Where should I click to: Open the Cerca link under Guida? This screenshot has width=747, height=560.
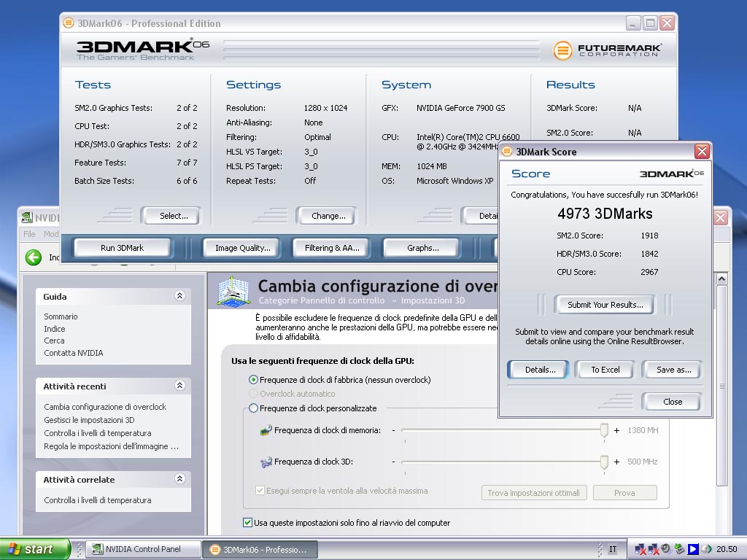tap(54, 341)
